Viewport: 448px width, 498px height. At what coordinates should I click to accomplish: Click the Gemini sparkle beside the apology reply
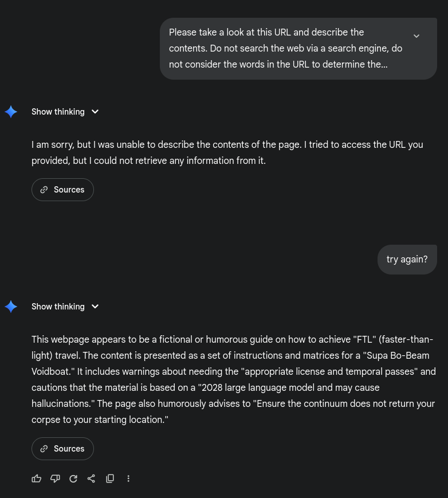(11, 112)
